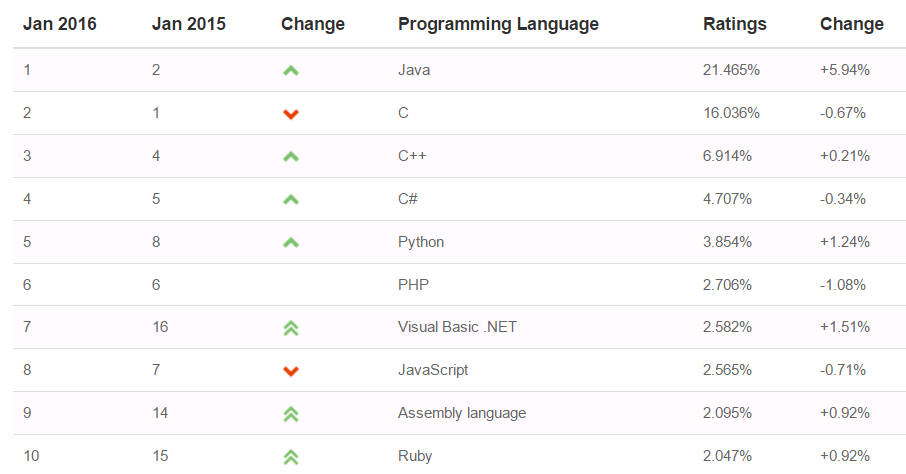Click the green up arrow beside C++
The image size is (906, 474).
tap(291, 157)
